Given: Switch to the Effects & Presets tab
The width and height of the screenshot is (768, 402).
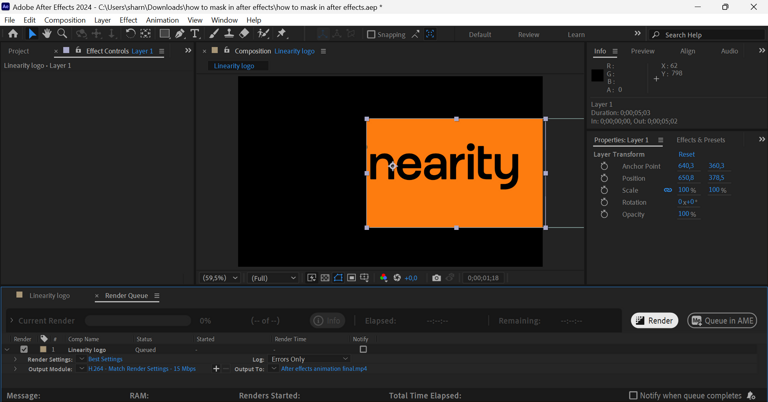Looking at the screenshot, I should click(x=700, y=140).
